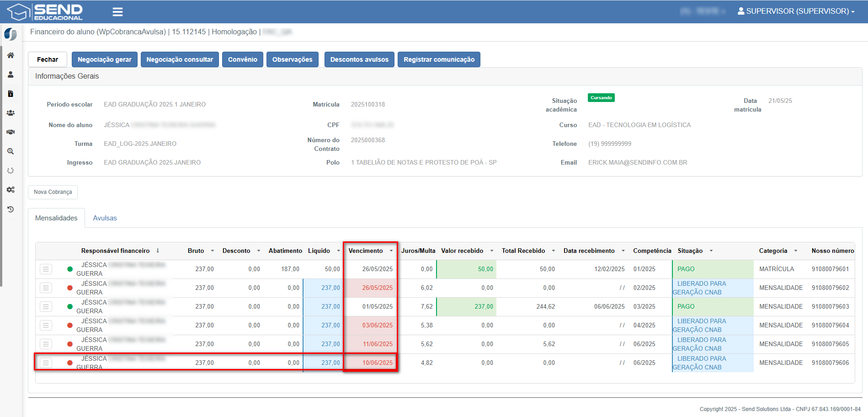Switch to the Avulsas tab
The height and width of the screenshot is (417, 868).
pos(105,218)
